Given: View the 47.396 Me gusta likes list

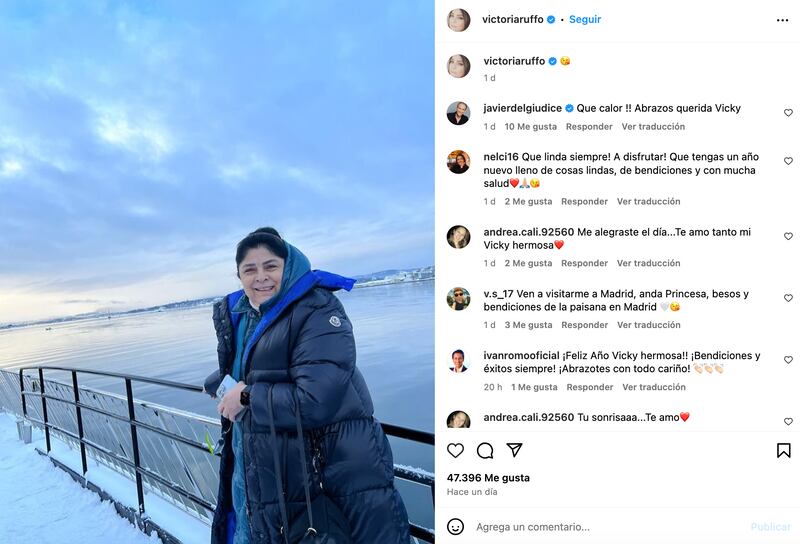Looking at the screenshot, I should (x=488, y=478).
